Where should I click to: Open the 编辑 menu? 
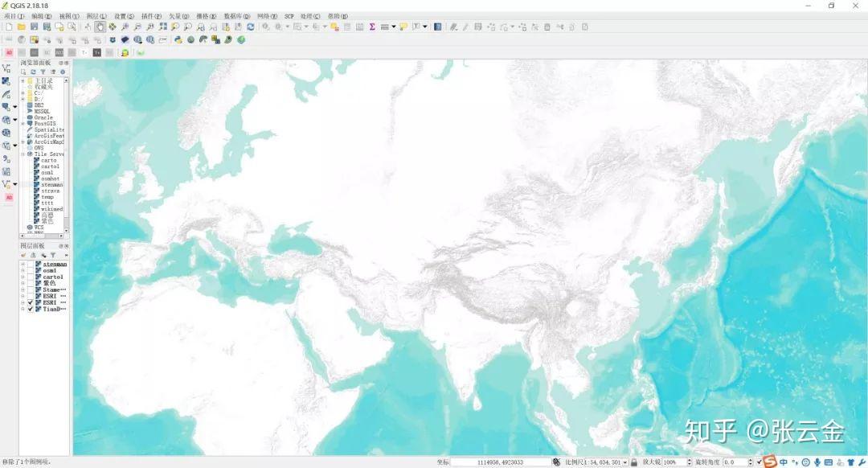42,16
